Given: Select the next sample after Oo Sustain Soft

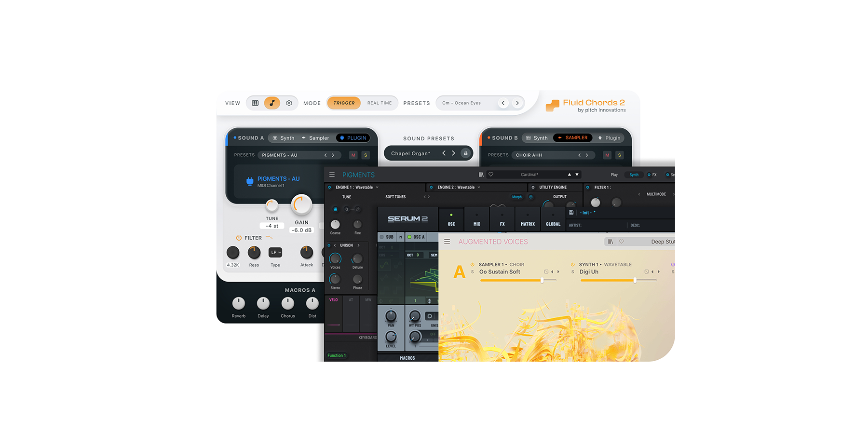Looking at the screenshot, I should (558, 272).
